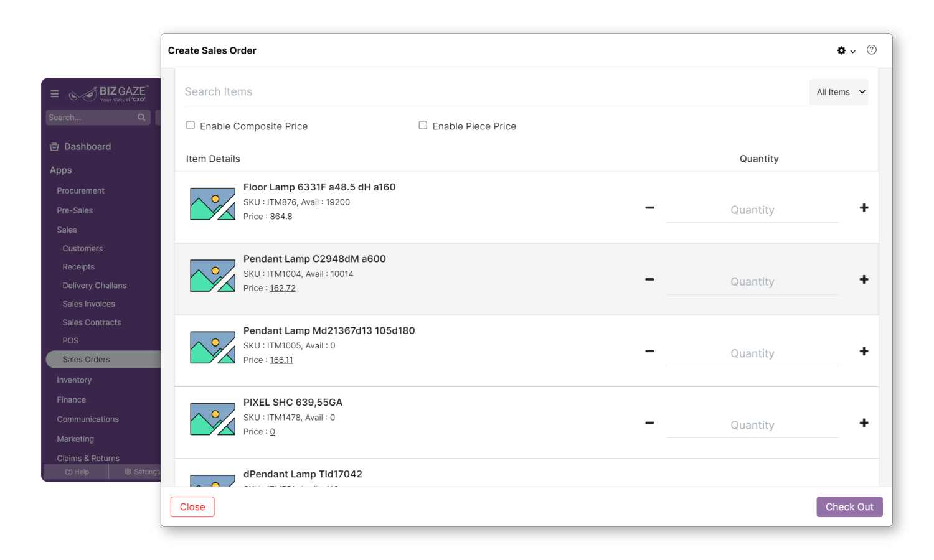Enable Composite Price checkbox
The width and height of the screenshot is (934, 560).
pos(191,125)
